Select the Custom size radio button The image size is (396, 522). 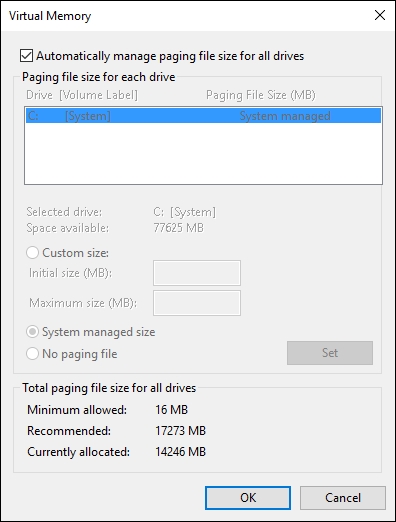tap(32, 253)
